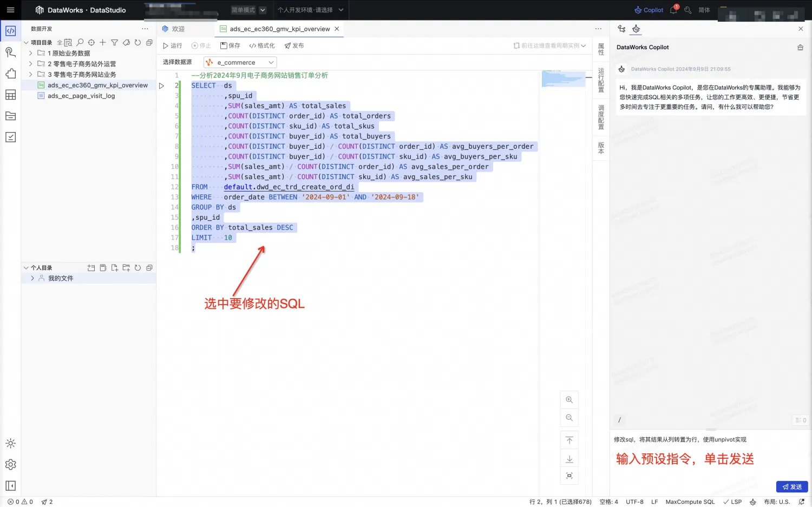
Task: Click the notification bell in status bar
Action: coord(801,502)
